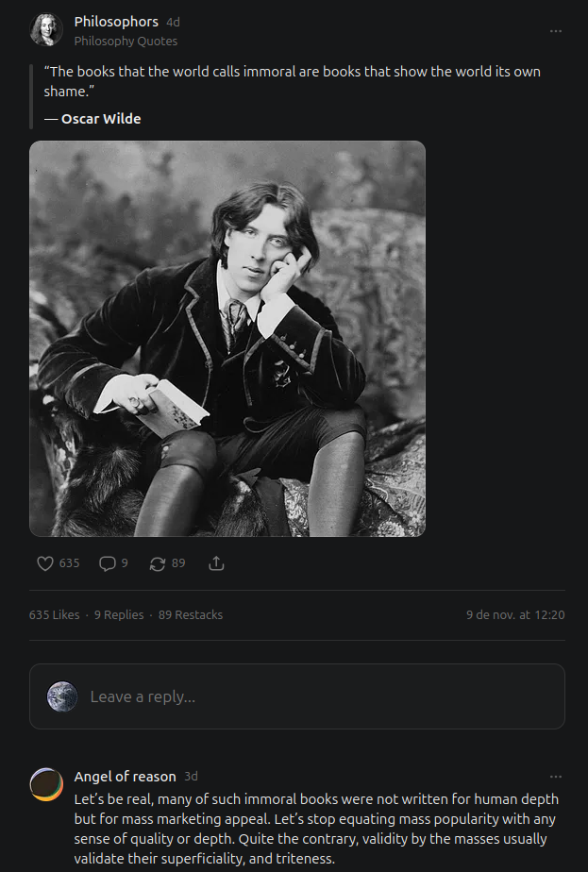
Task: View the list of 635 Likes
Action: click(55, 614)
